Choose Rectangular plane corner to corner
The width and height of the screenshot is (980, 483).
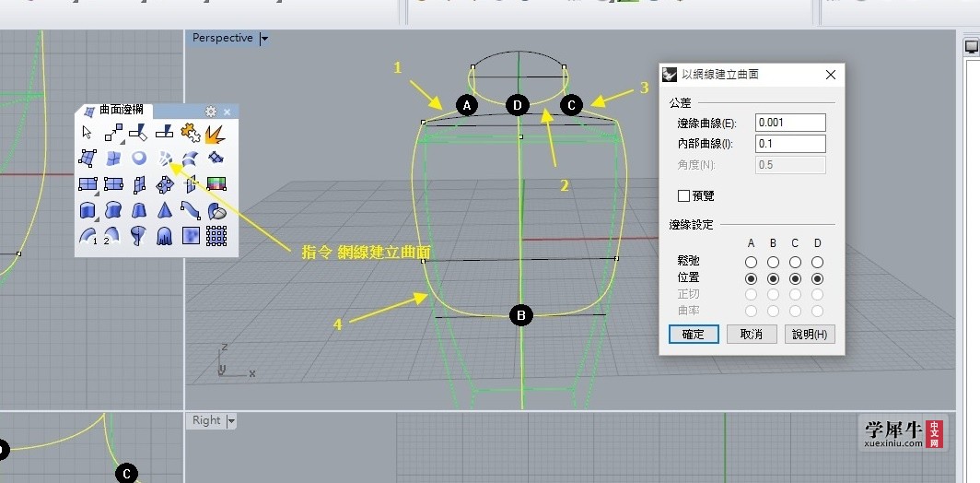point(87,184)
